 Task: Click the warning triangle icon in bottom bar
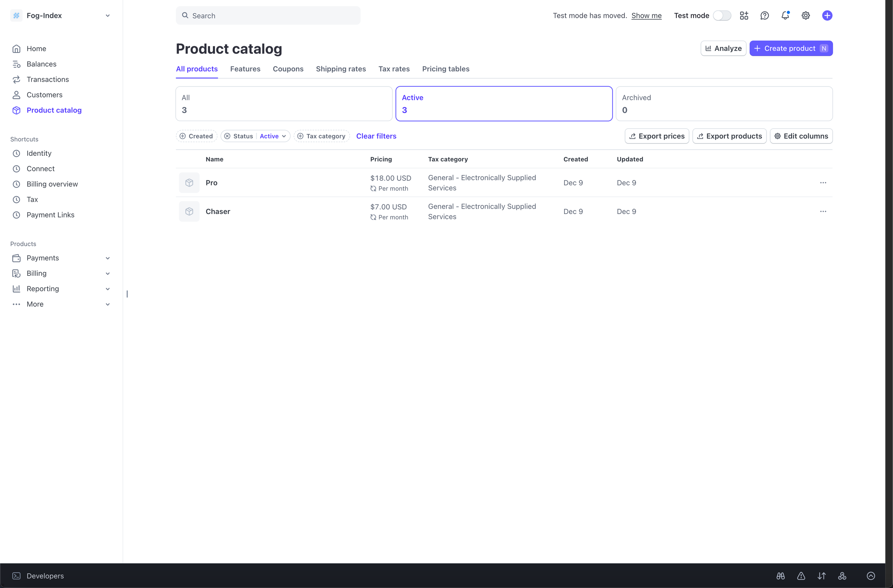(x=801, y=575)
